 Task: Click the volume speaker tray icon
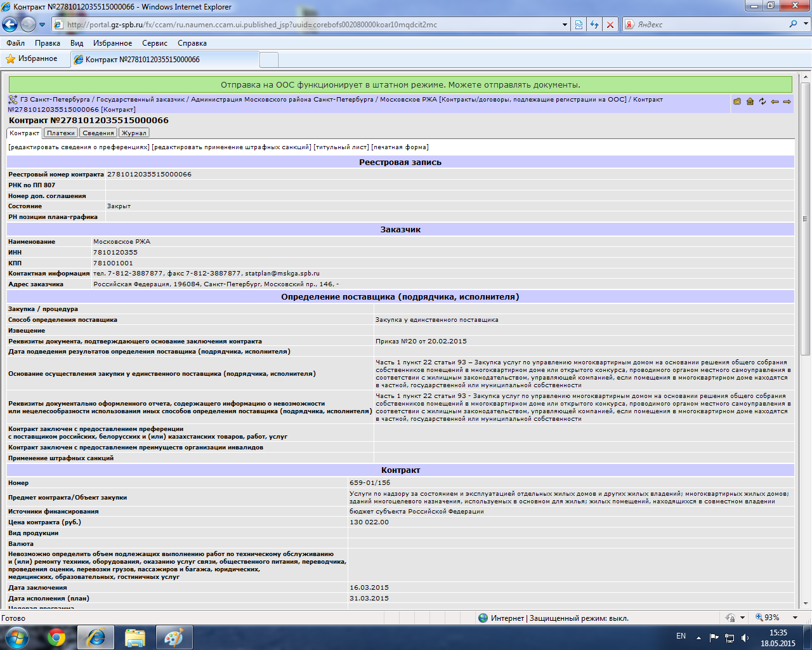click(x=745, y=637)
